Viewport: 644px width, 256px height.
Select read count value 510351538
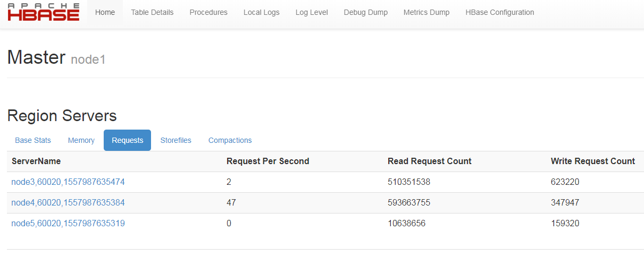[x=409, y=182]
